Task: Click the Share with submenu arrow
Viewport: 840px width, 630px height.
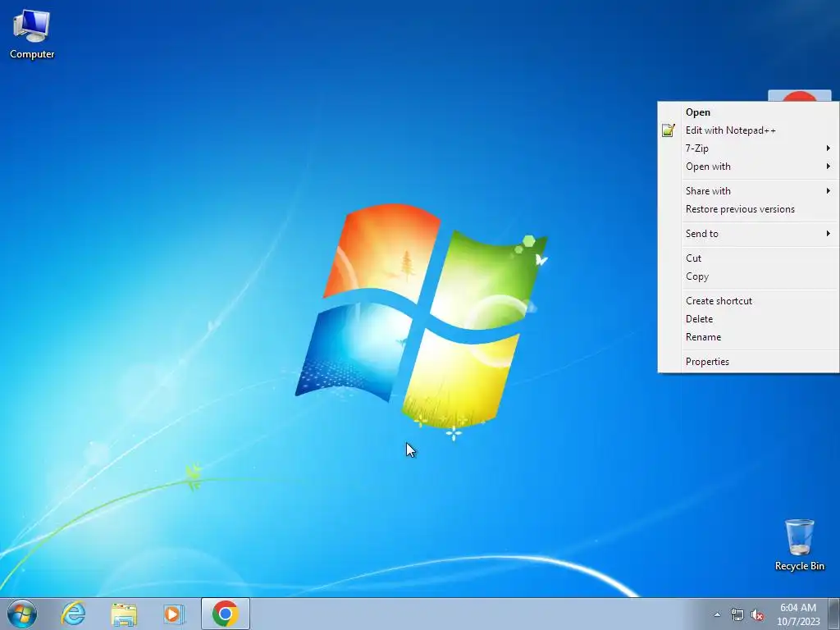Action: coord(829,190)
